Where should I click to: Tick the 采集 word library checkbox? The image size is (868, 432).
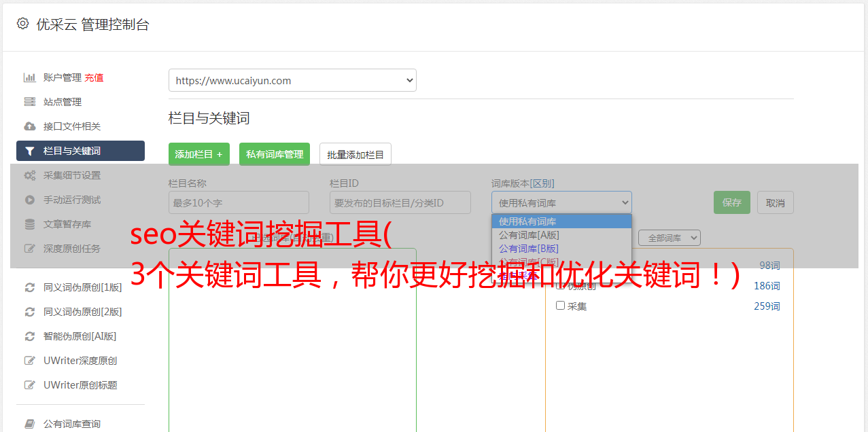click(x=561, y=306)
